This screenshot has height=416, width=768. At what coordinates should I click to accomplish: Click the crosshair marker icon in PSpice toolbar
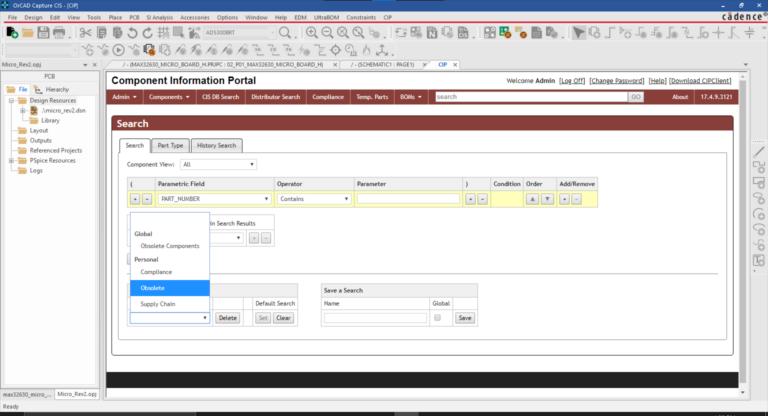click(x=336, y=50)
